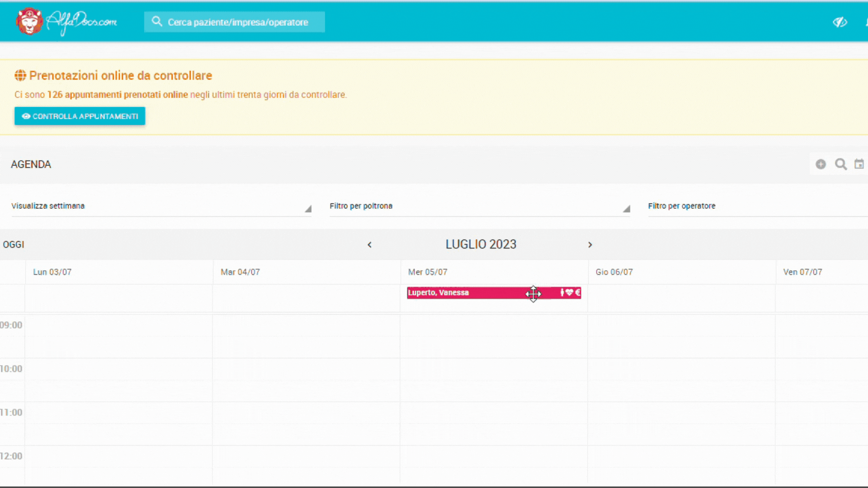Click the 11:00 time label
Image resolution: width=868 pixels, height=488 pixels.
11,412
